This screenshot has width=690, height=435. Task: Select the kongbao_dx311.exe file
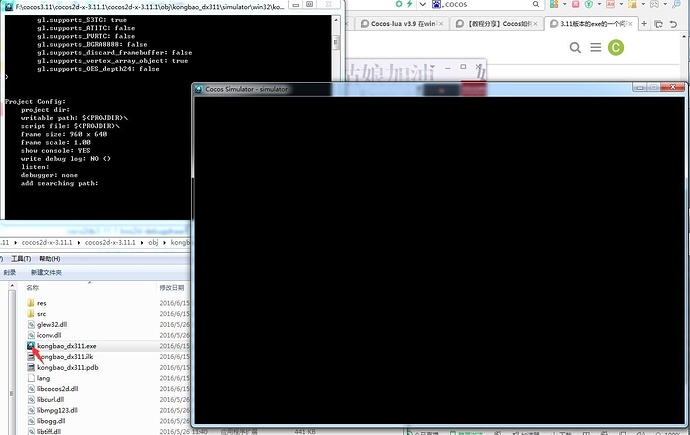click(66, 346)
